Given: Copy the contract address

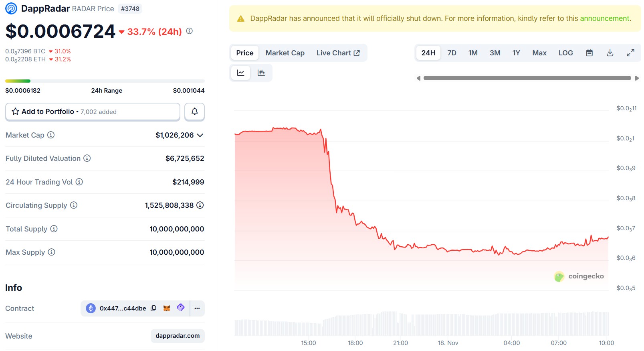Looking at the screenshot, I should (x=153, y=308).
